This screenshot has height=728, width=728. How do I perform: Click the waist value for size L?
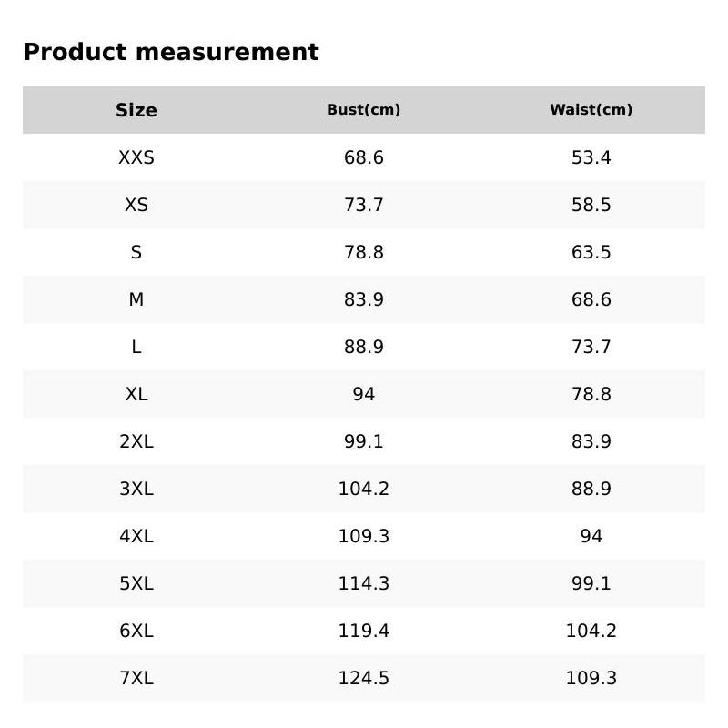(591, 347)
